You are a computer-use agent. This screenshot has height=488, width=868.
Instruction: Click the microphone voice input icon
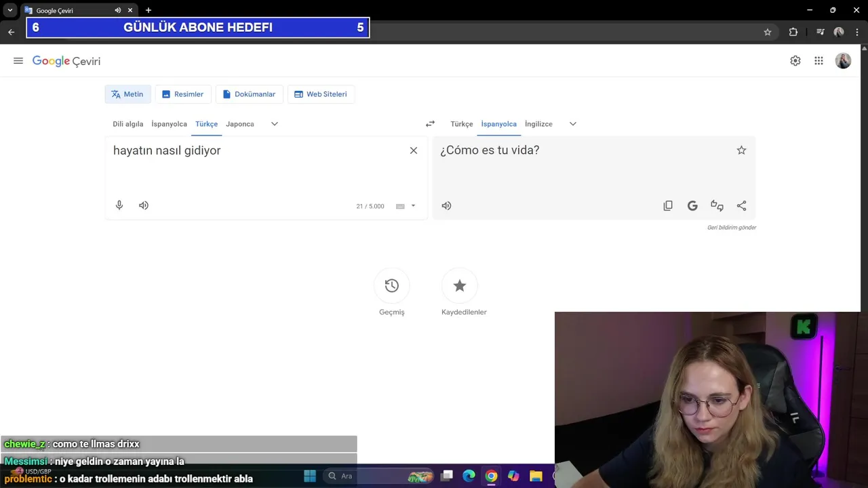click(x=119, y=205)
